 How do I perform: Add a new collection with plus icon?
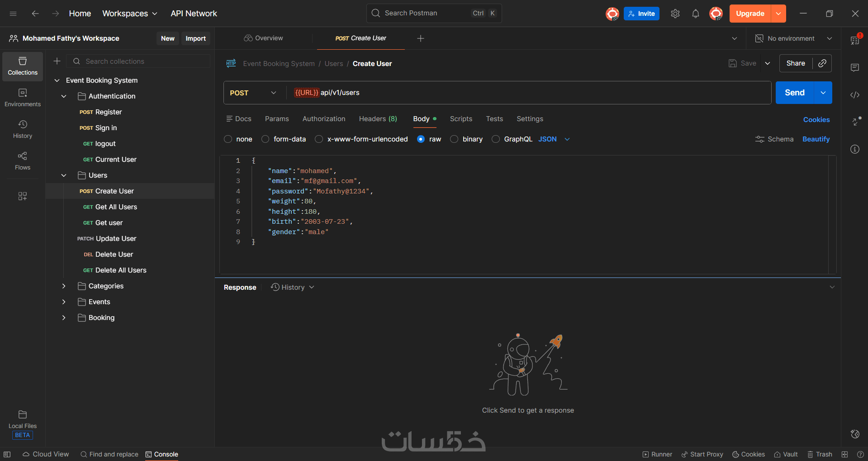[57, 61]
